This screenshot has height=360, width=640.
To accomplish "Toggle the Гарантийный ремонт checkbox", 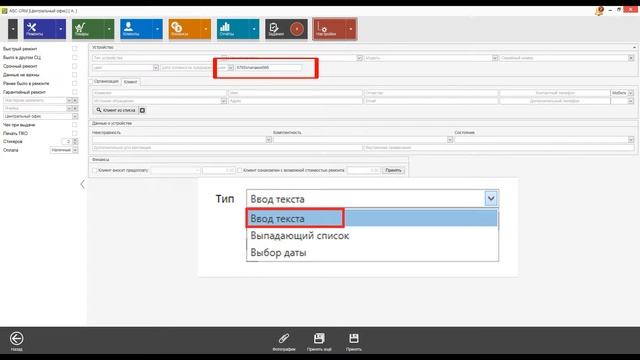I will [75, 92].
